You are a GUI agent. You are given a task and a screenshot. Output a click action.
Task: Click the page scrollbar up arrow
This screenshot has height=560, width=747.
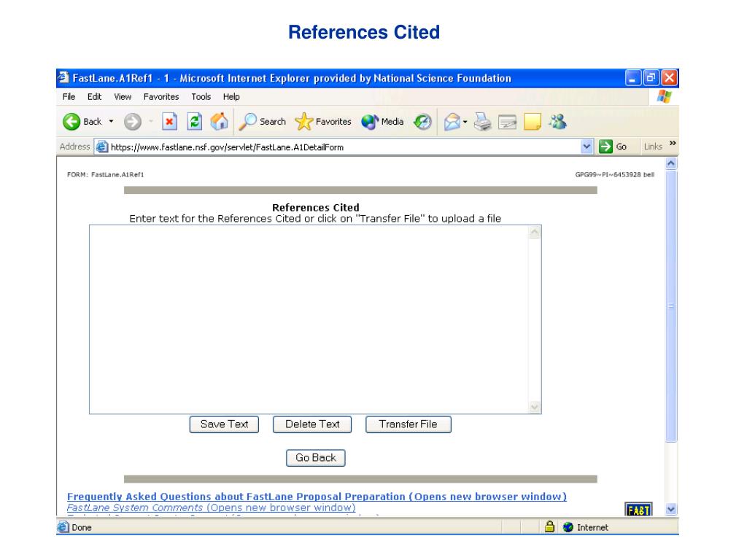671,164
